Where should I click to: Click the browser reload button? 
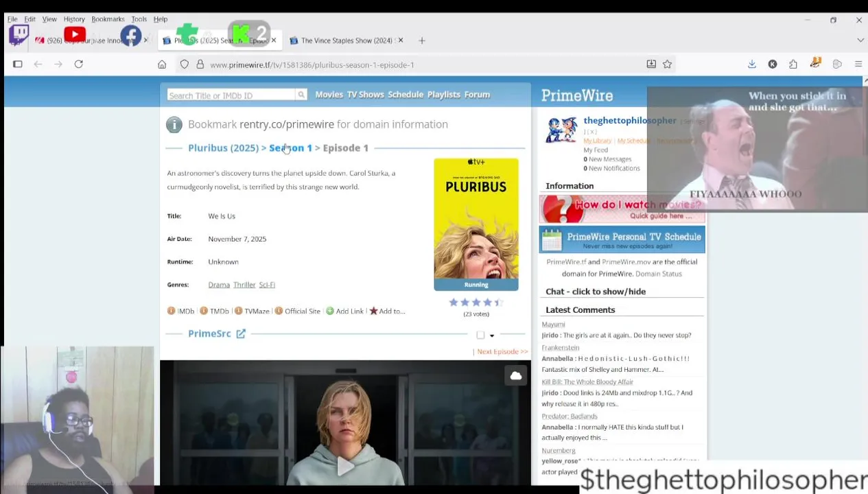79,64
